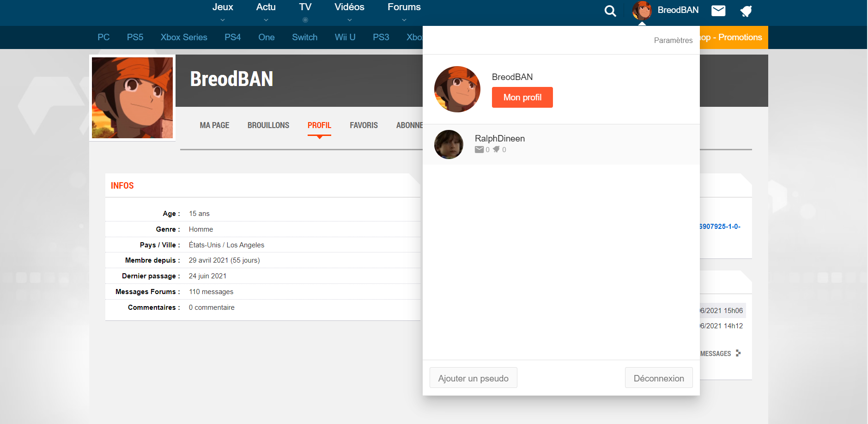Open the Forums menu
The height and width of the screenshot is (424, 868).
coord(404,7)
